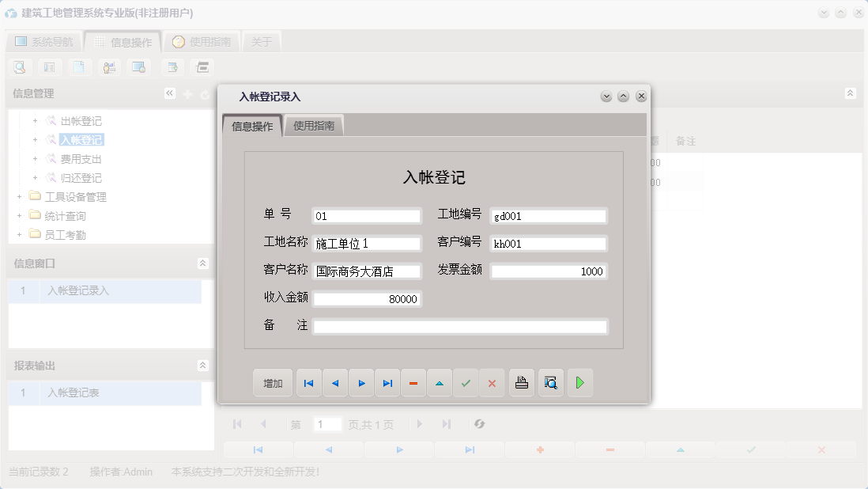The width and height of the screenshot is (868, 489).
Task: Click the refresh icon in the pagination bar
Action: (x=480, y=424)
